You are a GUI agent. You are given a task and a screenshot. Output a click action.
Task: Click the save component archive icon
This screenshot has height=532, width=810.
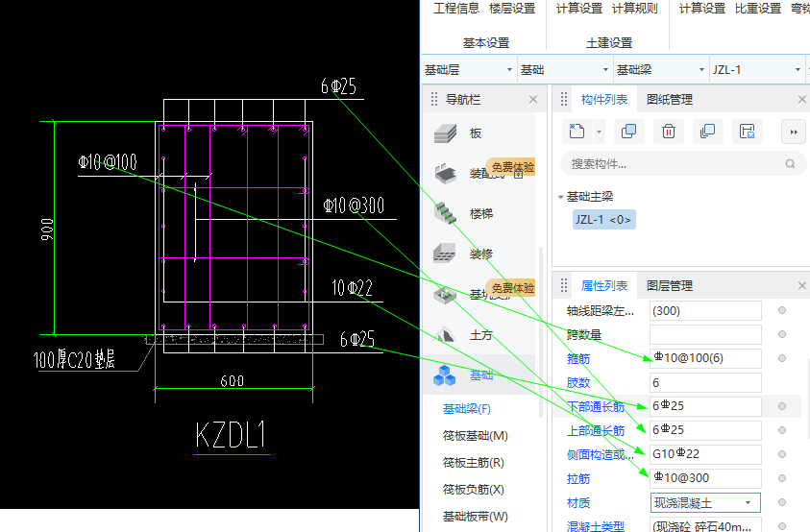tap(747, 132)
